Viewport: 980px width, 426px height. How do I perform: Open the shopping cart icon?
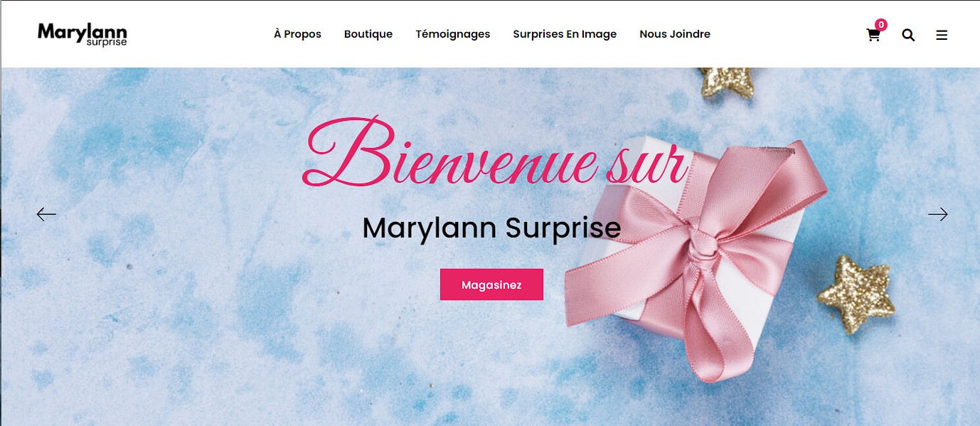pyautogui.click(x=873, y=35)
